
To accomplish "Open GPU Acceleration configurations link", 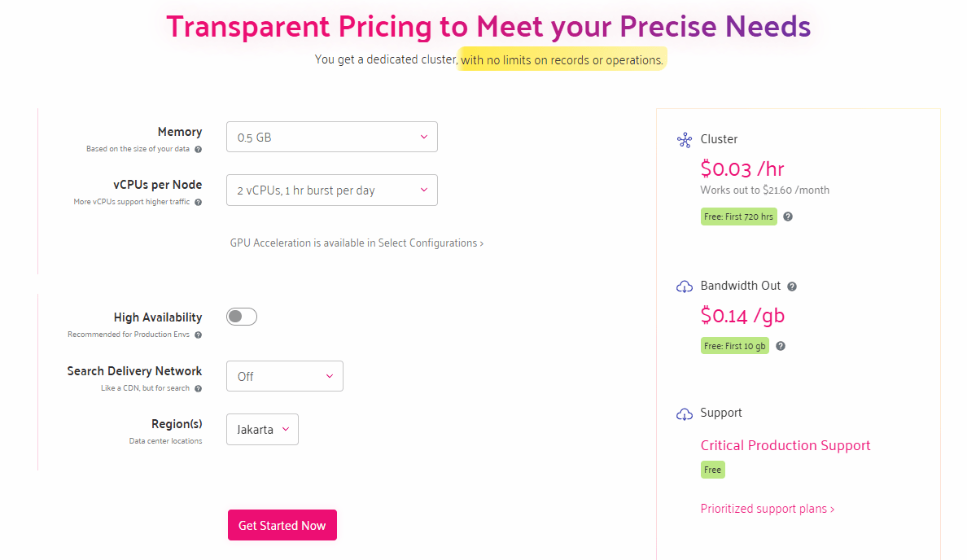I will (357, 243).
